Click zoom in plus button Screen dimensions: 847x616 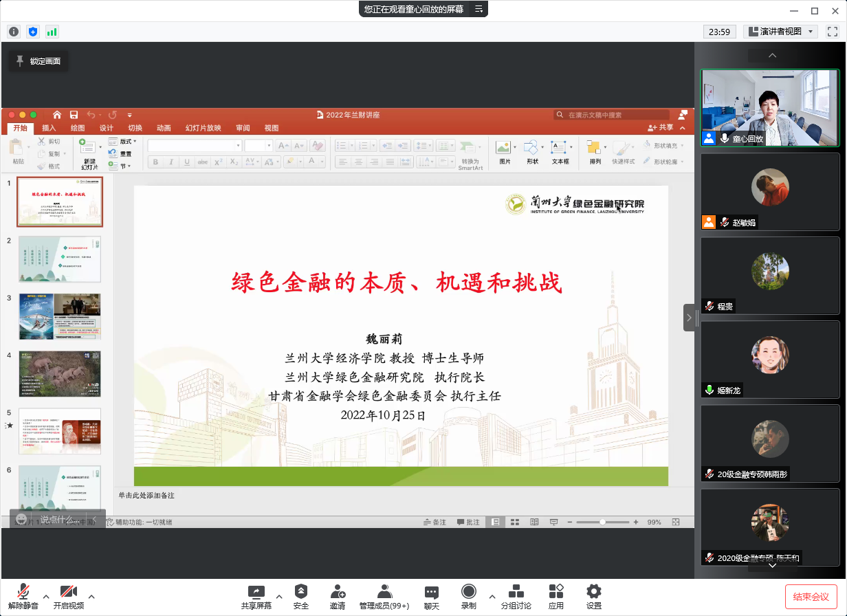coord(636,522)
